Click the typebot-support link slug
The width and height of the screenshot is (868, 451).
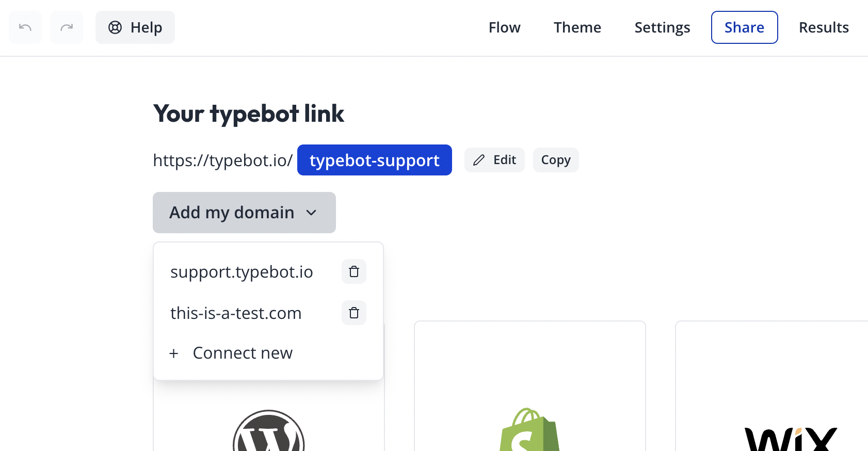[x=374, y=160]
